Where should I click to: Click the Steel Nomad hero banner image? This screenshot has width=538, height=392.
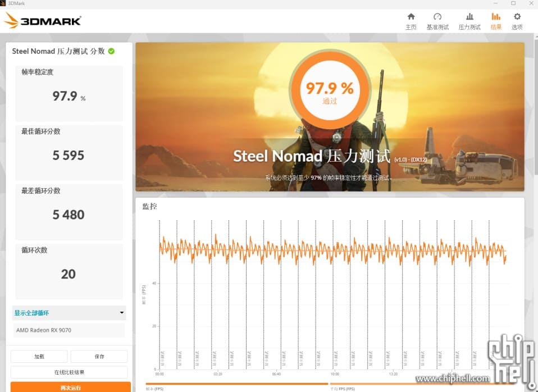(330, 117)
